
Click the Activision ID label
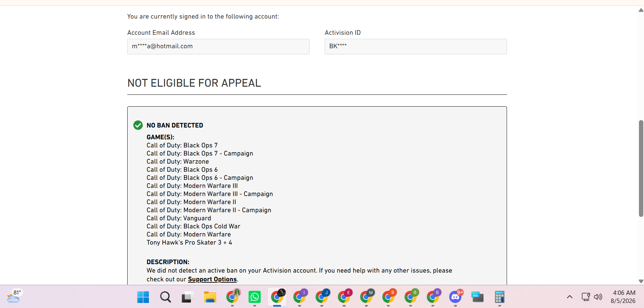[343, 33]
